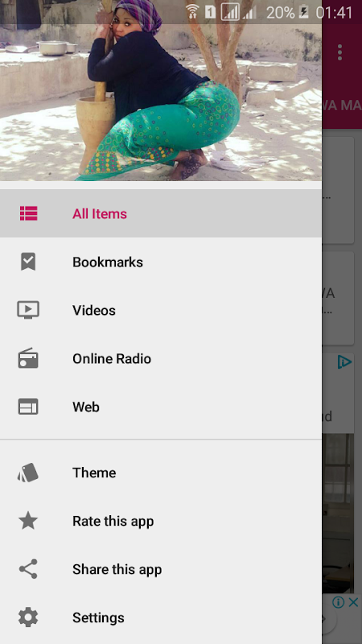Image resolution: width=362 pixels, height=644 pixels.
Task: Click the Videos screen icon
Action: (28, 310)
